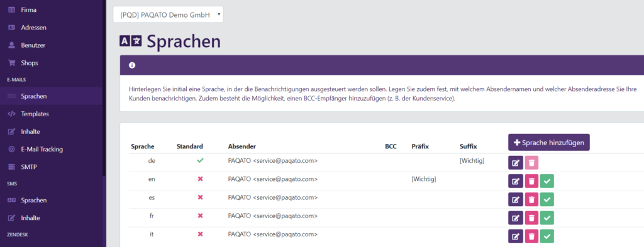Click the [Wichtig] suffix in de row
The width and height of the screenshot is (644, 247).
[x=472, y=161]
